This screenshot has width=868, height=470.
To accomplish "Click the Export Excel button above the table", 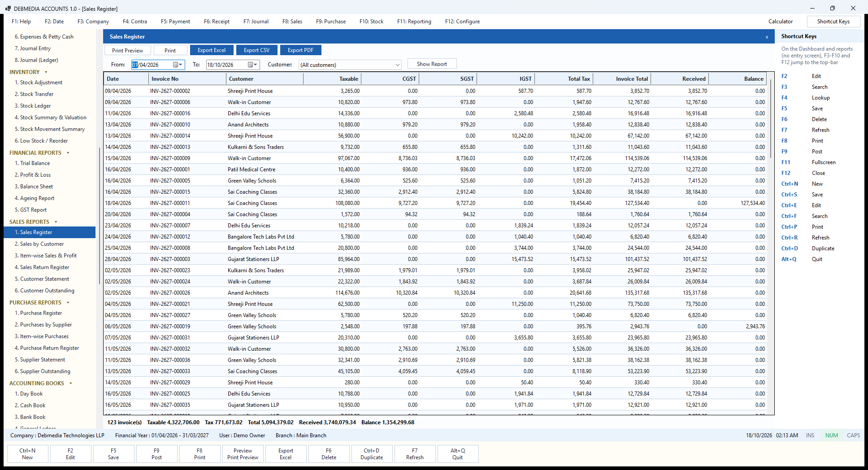I will [212, 50].
